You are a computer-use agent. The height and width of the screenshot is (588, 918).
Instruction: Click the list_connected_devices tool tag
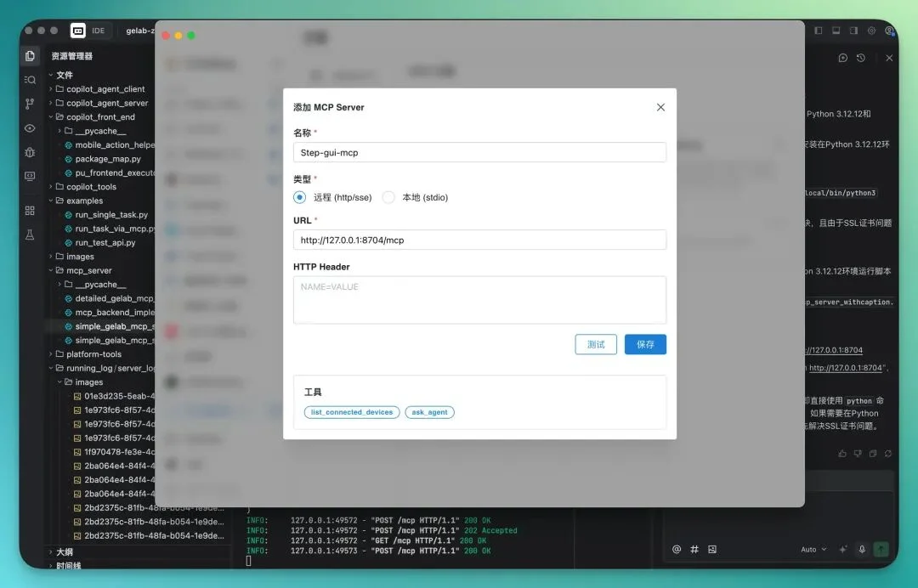click(x=352, y=412)
